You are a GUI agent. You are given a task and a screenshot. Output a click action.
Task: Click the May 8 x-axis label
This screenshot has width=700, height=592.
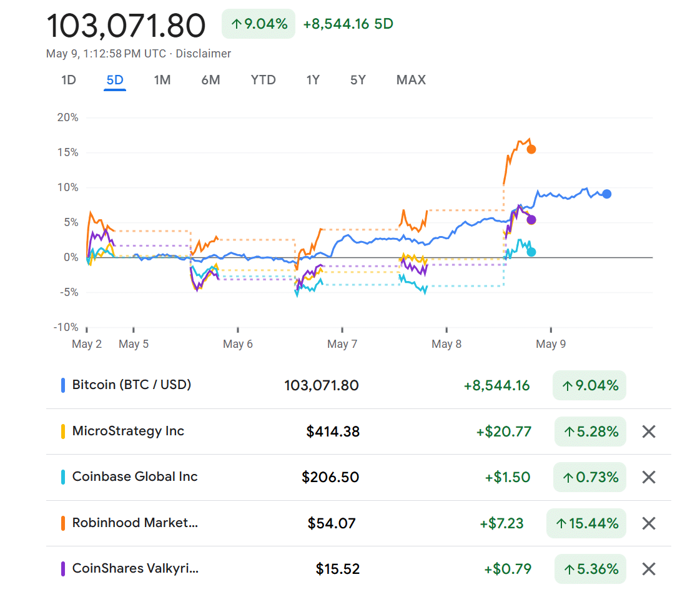[x=446, y=344]
